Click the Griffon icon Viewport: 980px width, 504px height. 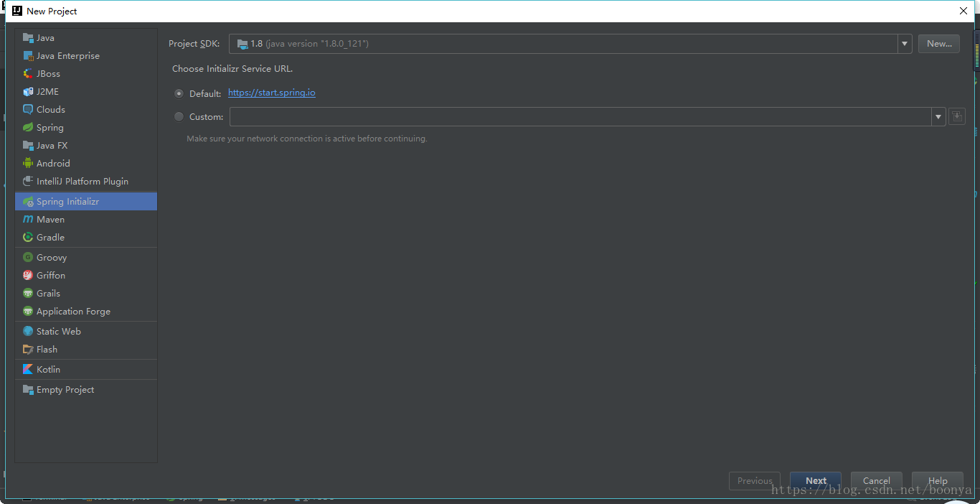[28, 276]
